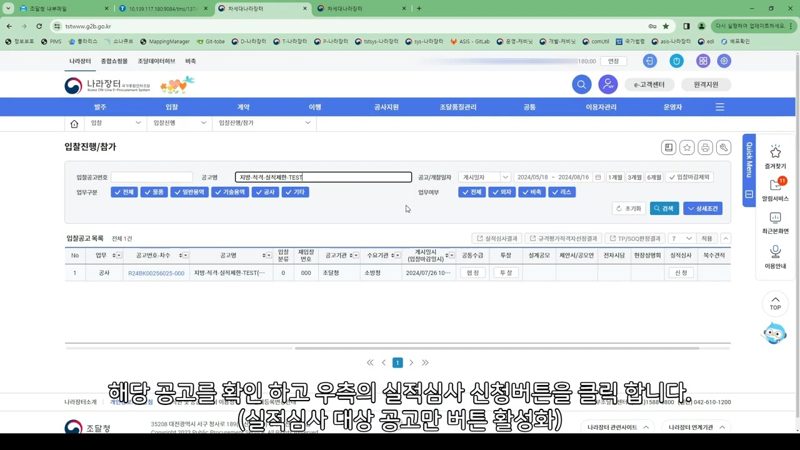The height and width of the screenshot is (450, 800).
Task: Toggle 전체 checkbox in 업무구분 row
Action: coord(124,192)
